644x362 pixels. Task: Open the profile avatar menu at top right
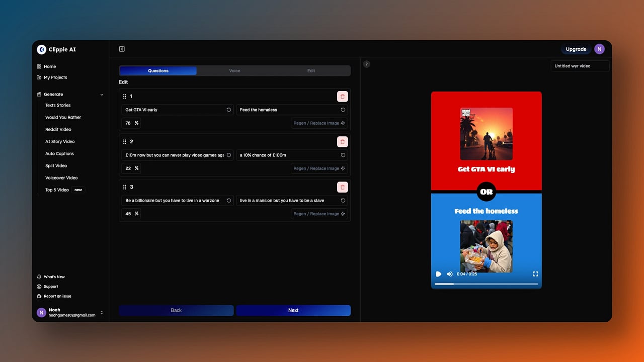point(599,49)
